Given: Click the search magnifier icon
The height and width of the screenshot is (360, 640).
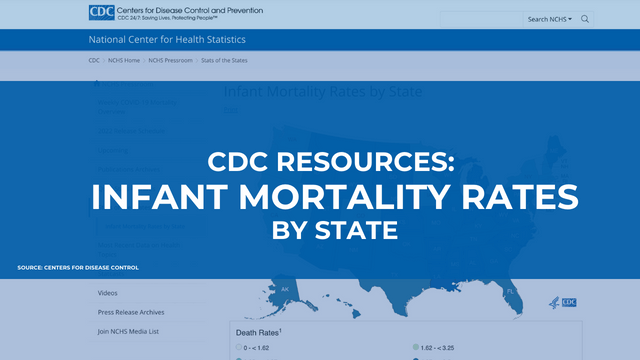Looking at the screenshot, I should [x=585, y=19].
